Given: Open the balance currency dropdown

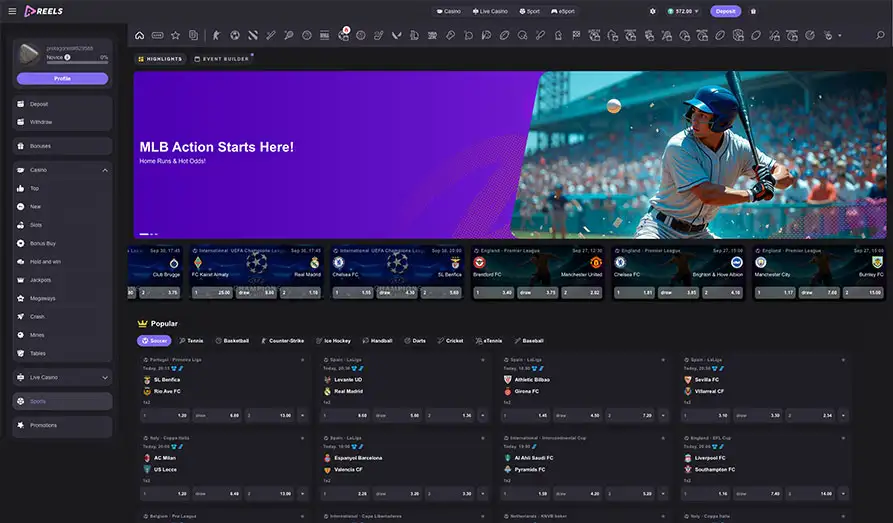Looking at the screenshot, I should coord(683,11).
